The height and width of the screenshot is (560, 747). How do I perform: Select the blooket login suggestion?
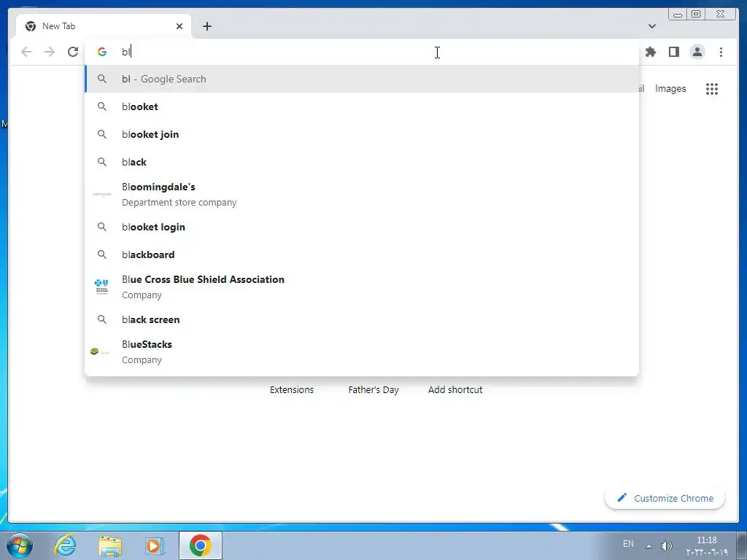click(x=362, y=227)
